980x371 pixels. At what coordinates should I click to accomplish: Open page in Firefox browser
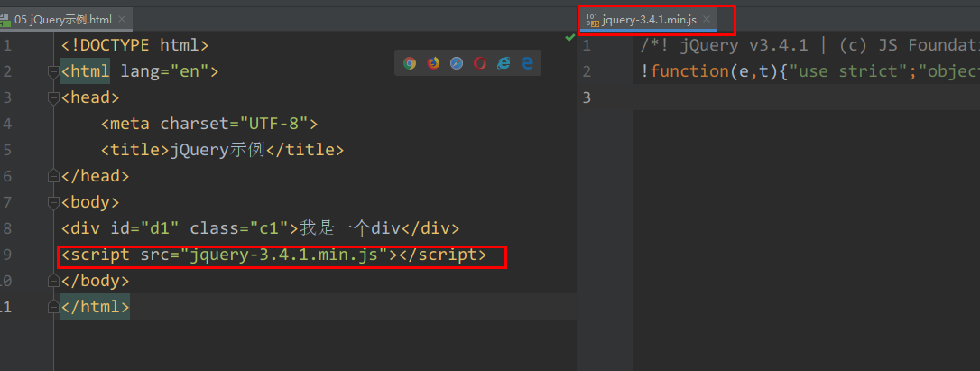pyautogui.click(x=433, y=62)
